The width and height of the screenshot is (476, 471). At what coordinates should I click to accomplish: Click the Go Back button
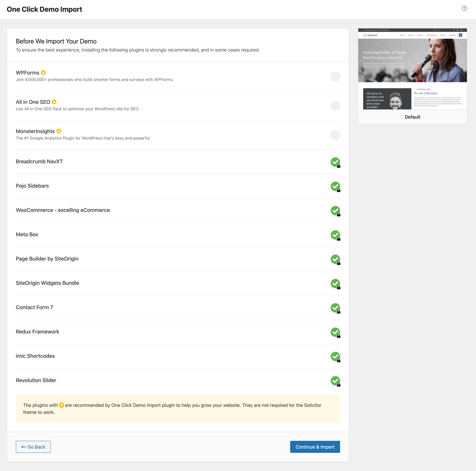tap(33, 447)
